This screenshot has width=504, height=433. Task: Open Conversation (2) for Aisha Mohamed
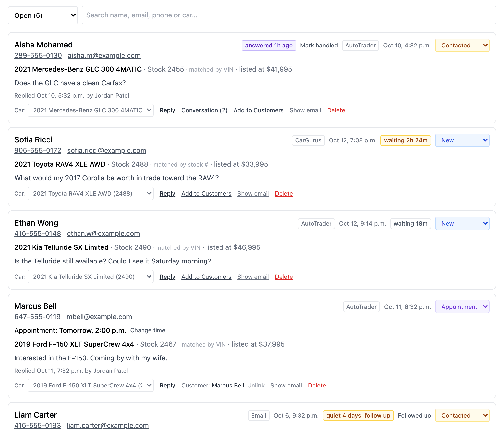click(205, 110)
